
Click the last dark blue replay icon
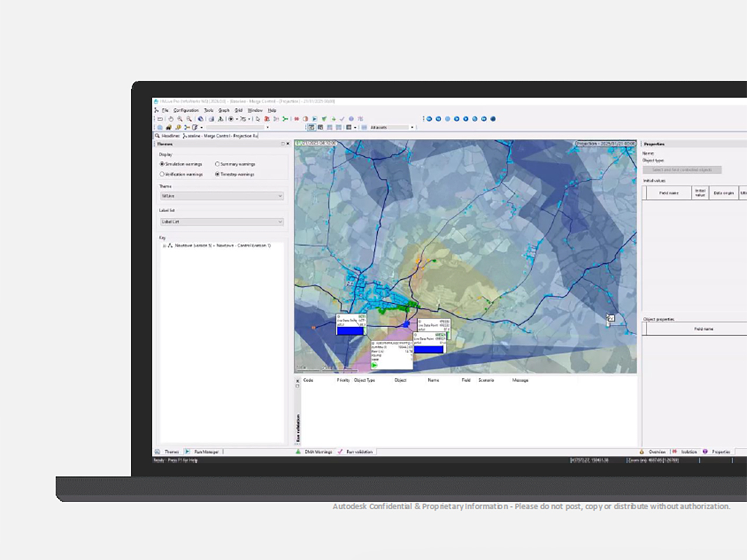pyautogui.click(x=493, y=119)
